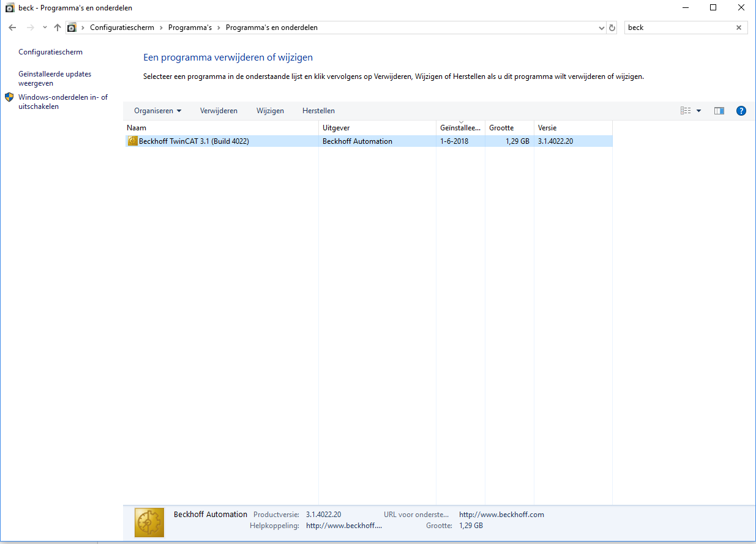Viewport: 756px width, 544px height.
Task: Click the search field containing 'beck'
Action: click(679, 28)
